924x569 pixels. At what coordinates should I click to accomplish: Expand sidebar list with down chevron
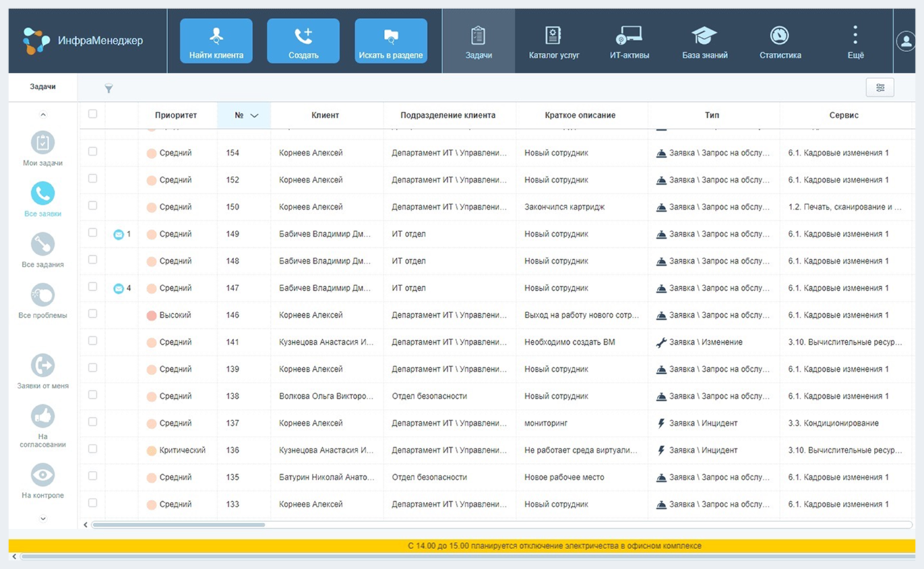(43, 519)
